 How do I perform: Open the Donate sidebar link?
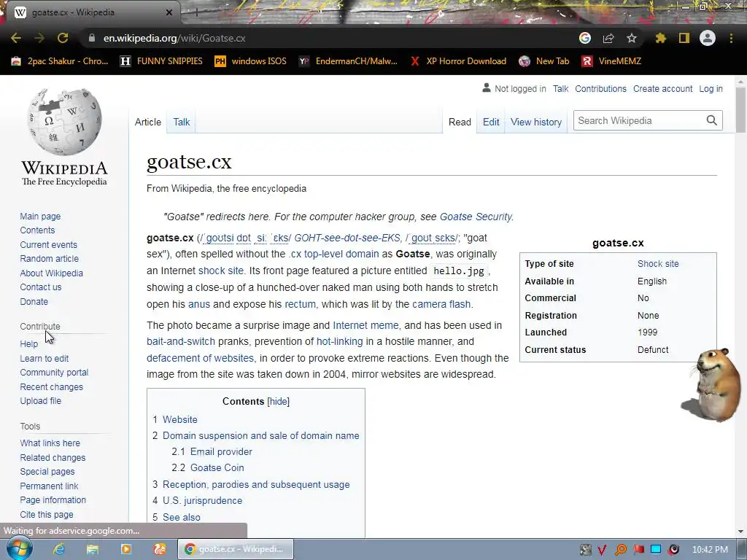tap(34, 301)
